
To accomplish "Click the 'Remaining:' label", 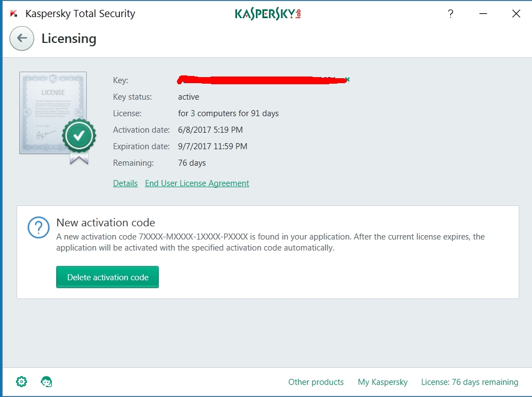I will 133,163.
